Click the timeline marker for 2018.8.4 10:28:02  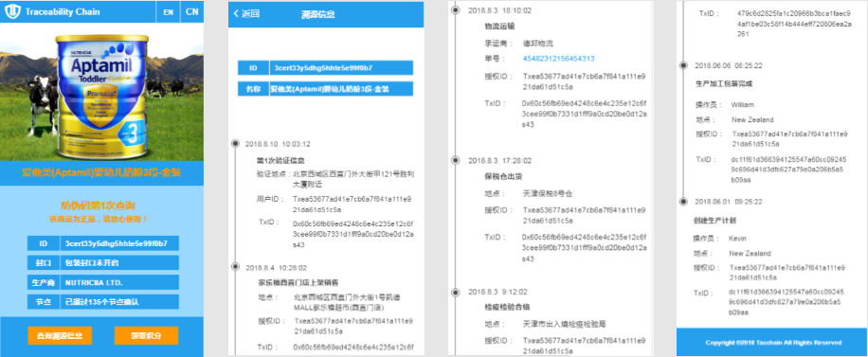pyautogui.click(x=235, y=267)
